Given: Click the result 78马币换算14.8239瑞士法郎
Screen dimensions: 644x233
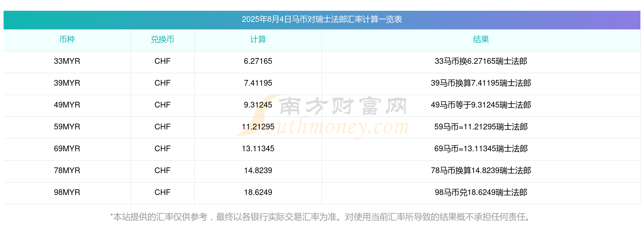Looking at the screenshot, I should tap(481, 171).
